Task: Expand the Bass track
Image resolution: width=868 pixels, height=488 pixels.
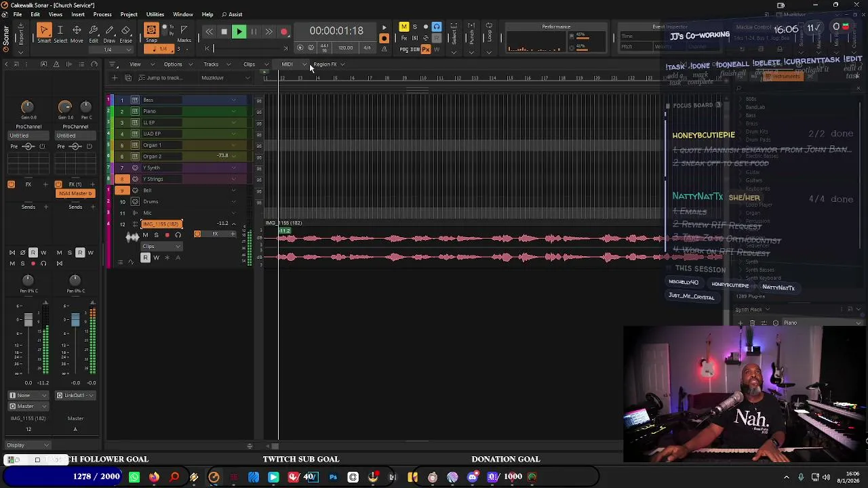Action: (234, 100)
